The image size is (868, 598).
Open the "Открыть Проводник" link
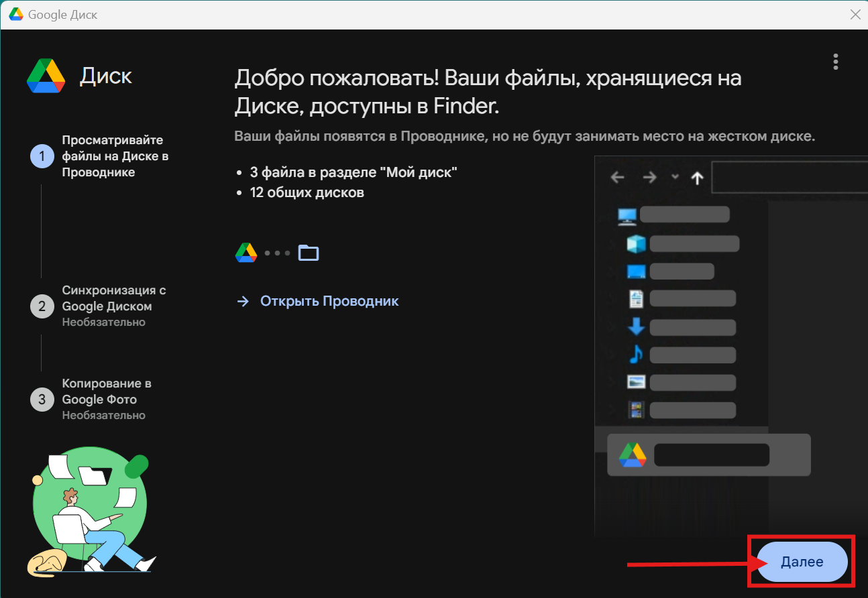click(317, 301)
